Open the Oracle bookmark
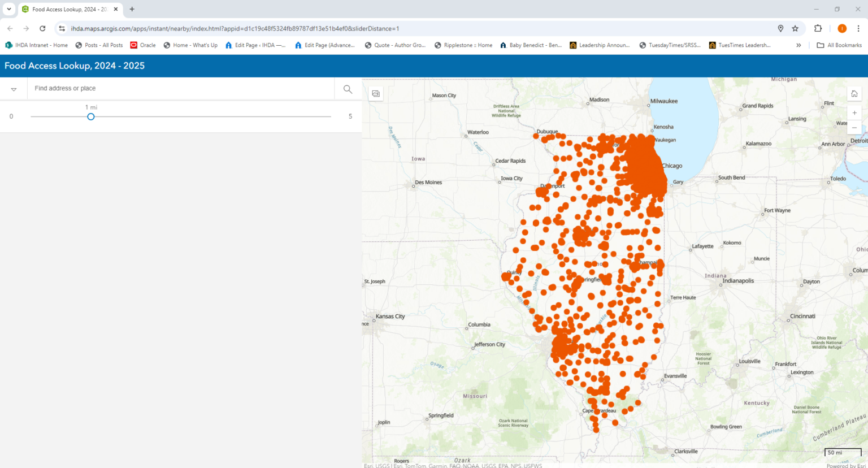This screenshot has height=468, width=868. pos(142,45)
